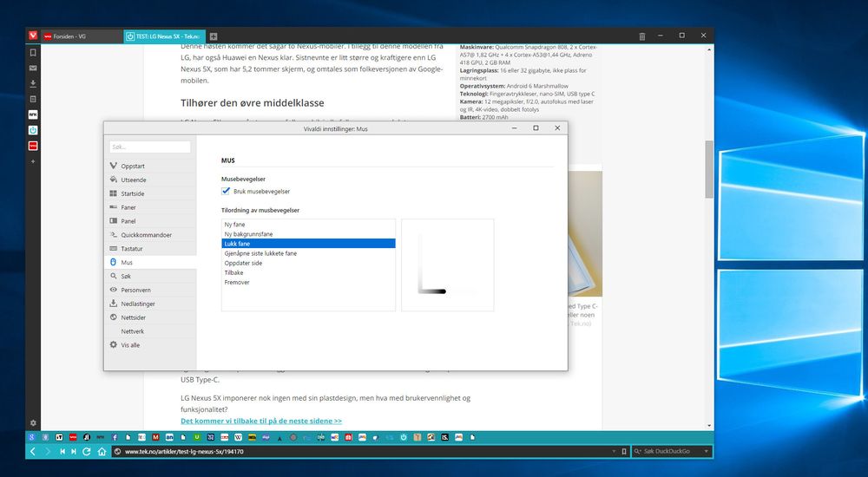Screen dimensions: 868x477
Task: Open Tastatur settings section
Action: pos(150,248)
